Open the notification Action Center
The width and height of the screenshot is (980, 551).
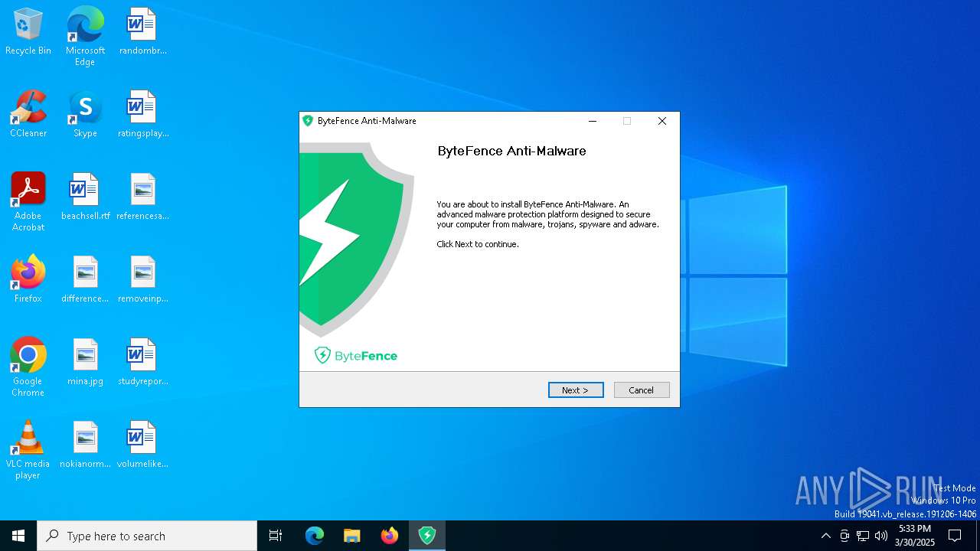(955, 536)
